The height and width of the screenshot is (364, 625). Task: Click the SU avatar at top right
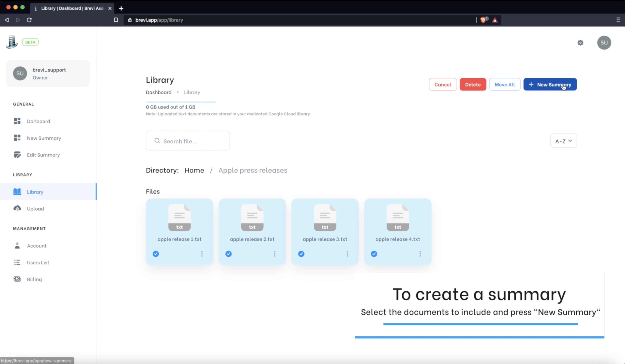604,43
